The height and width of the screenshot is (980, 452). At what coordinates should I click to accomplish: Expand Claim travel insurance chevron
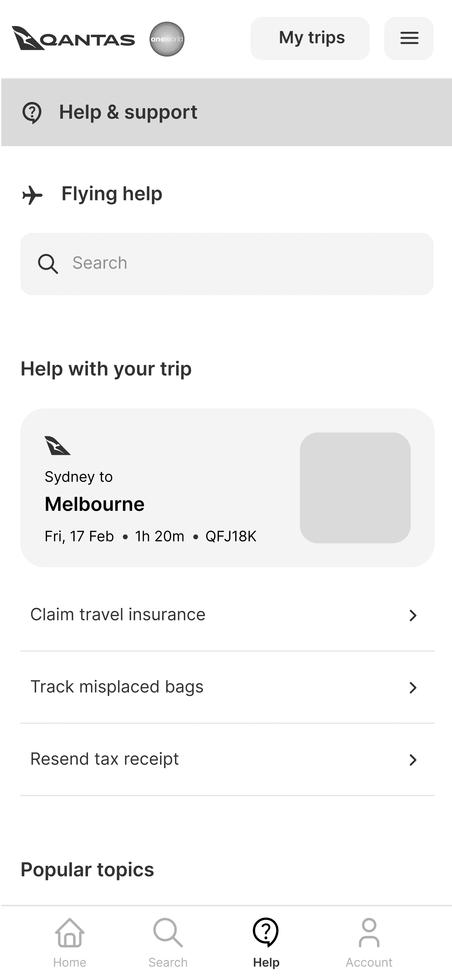point(413,615)
